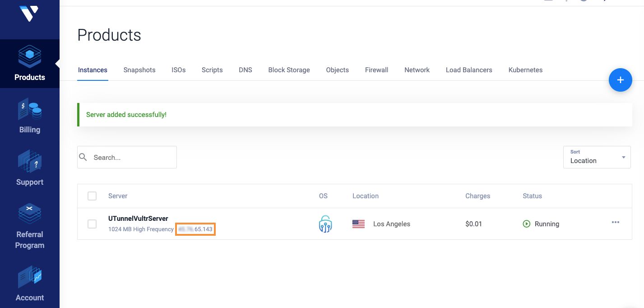The width and height of the screenshot is (644, 308).
Task: Click the Charges column header
Action: 477,196
